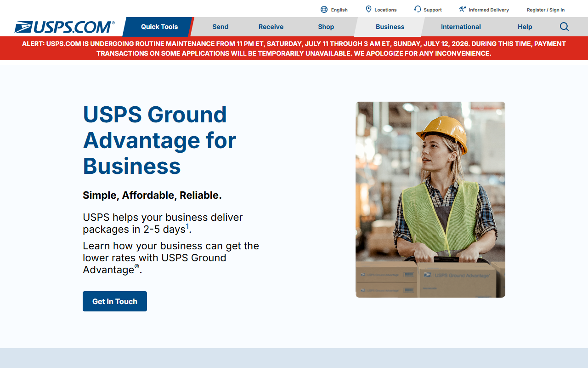Open the Receive menu

coord(271,27)
